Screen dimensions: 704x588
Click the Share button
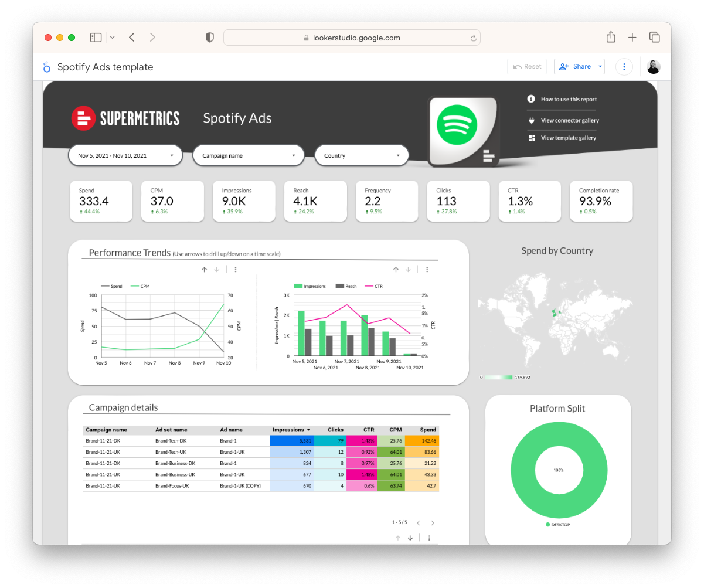point(574,67)
